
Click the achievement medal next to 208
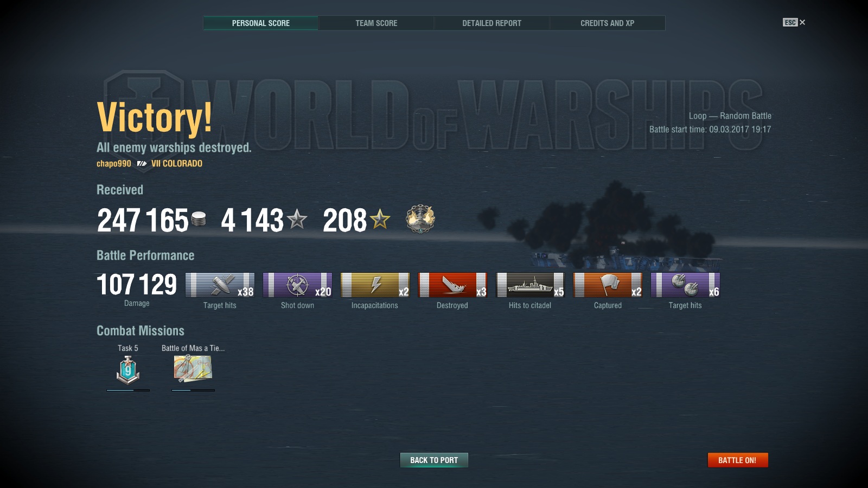coord(420,219)
